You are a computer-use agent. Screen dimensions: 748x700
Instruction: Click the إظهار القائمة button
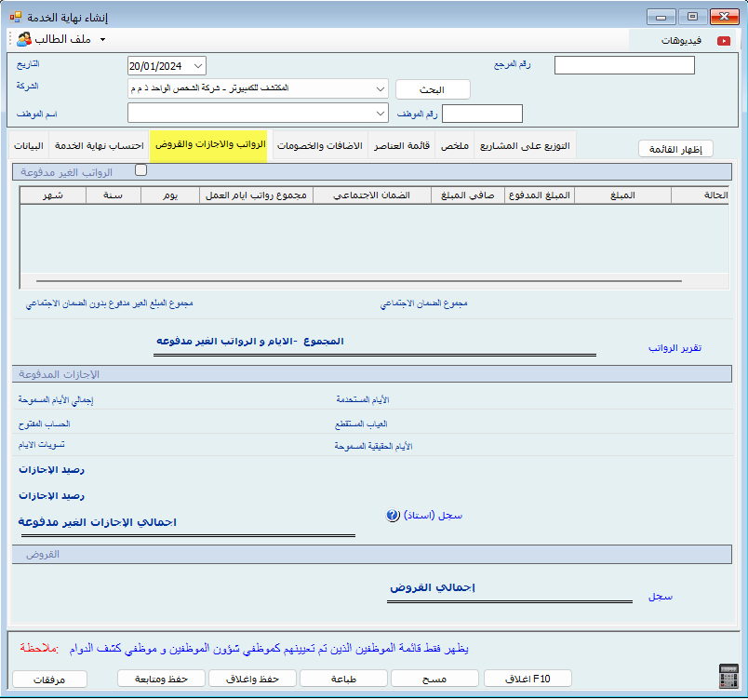point(675,149)
